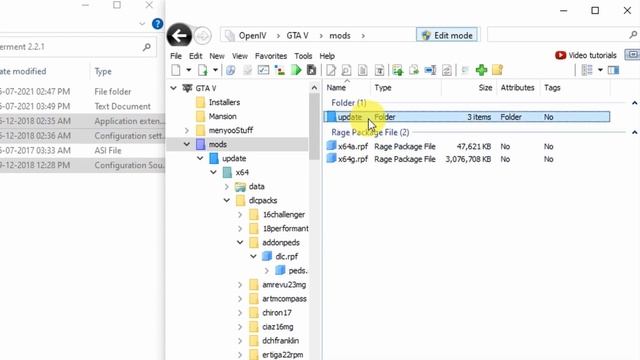Open the View menu

[x=240, y=56]
